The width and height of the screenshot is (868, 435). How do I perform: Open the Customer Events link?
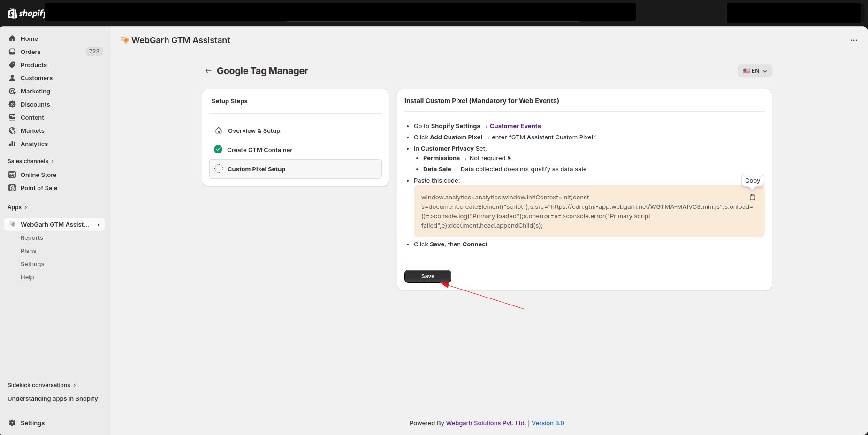tap(515, 126)
